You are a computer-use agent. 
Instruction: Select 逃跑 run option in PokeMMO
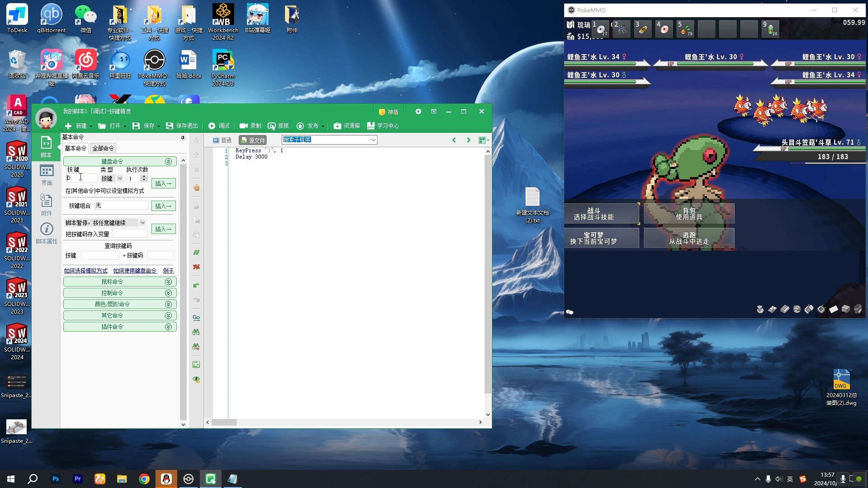[x=689, y=238]
